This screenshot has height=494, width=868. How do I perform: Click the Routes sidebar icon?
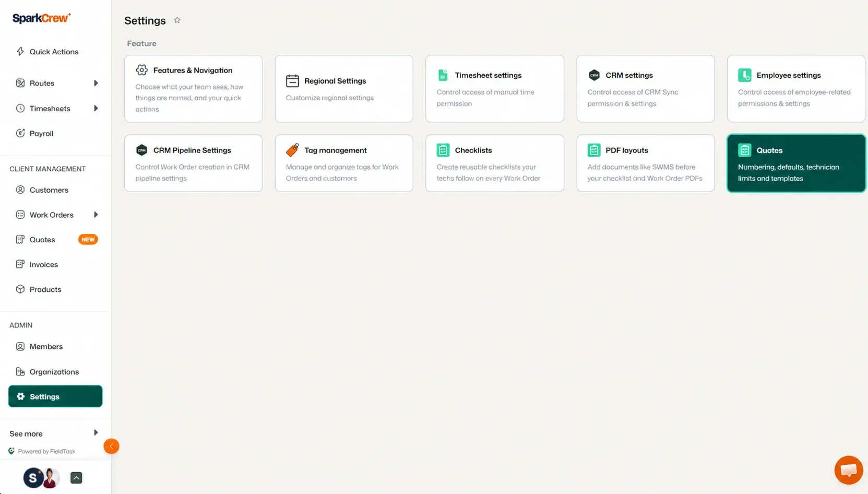pos(20,83)
